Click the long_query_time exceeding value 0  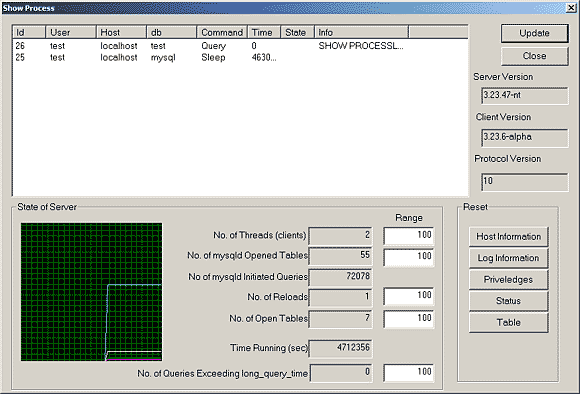tap(340, 373)
